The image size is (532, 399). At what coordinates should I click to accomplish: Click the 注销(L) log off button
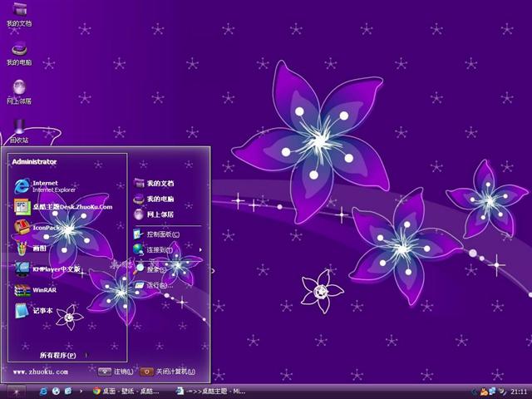116,372
